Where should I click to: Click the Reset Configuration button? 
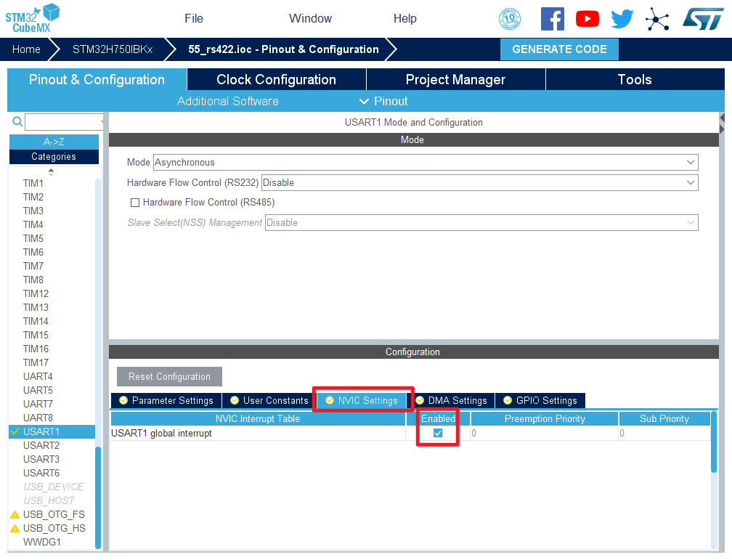click(x=169, y=377)
